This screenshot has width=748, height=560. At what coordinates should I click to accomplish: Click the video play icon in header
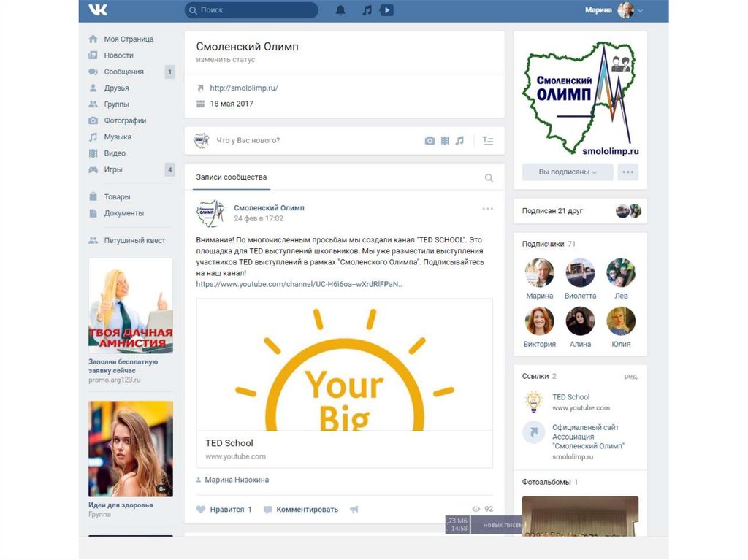(x=387, y=10)
